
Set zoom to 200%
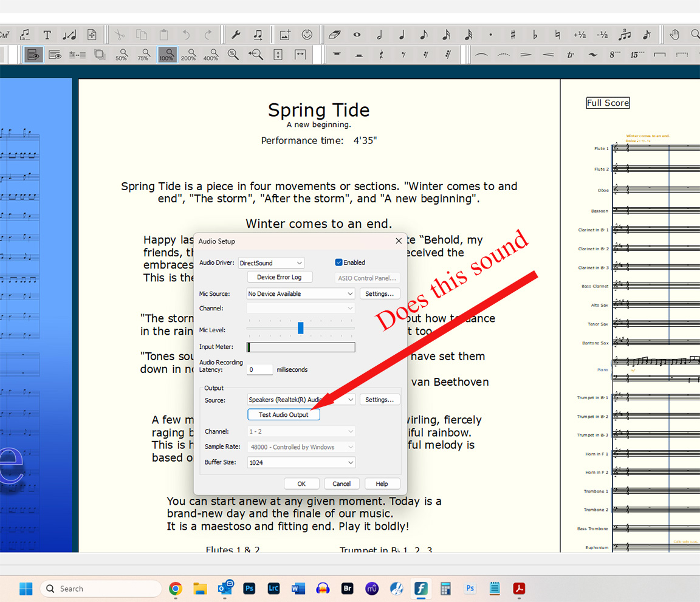click(188, 55)
